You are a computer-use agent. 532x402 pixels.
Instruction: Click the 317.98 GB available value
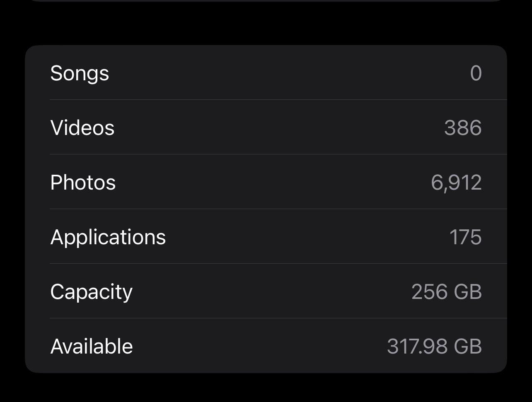(x=435, y=346)
